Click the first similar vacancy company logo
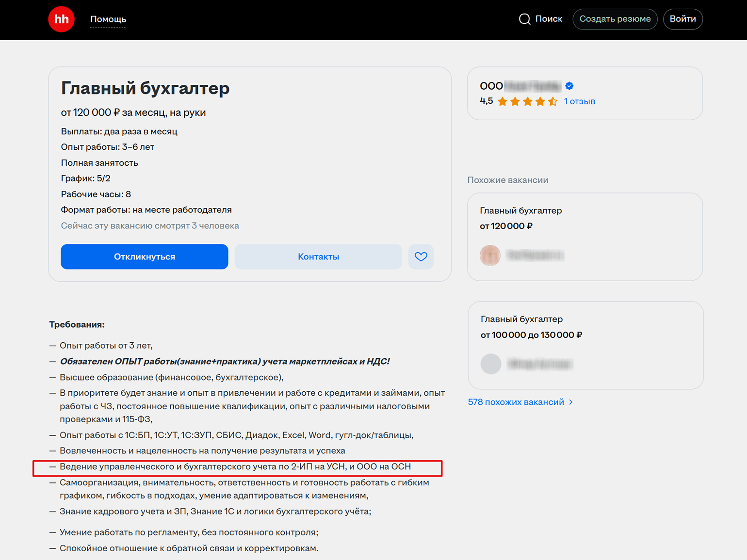The image size is (747, 560). click(x=490, y=255)
